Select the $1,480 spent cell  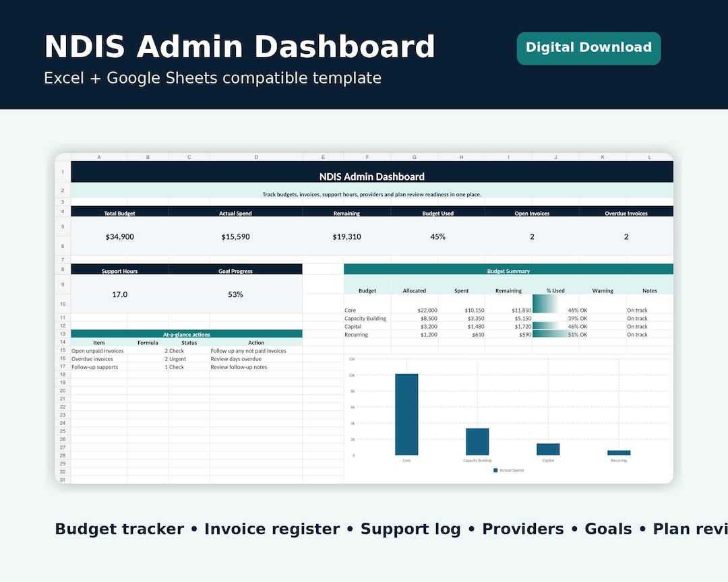click(461, 326)
